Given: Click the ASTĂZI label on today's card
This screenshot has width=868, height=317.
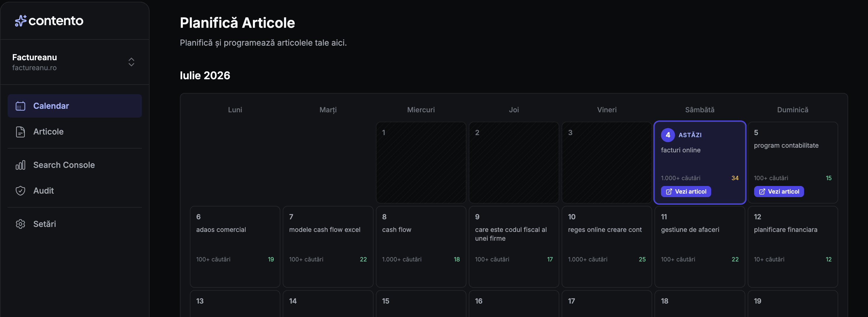Looking at the screenshot, I should click(690, 135).
